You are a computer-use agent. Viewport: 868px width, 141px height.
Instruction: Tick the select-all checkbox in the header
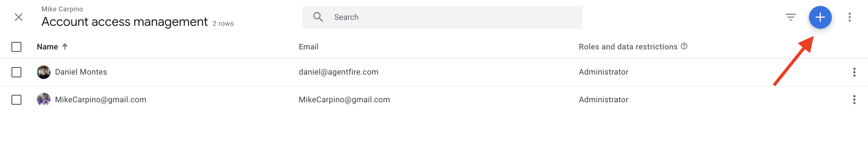point(16,47)
